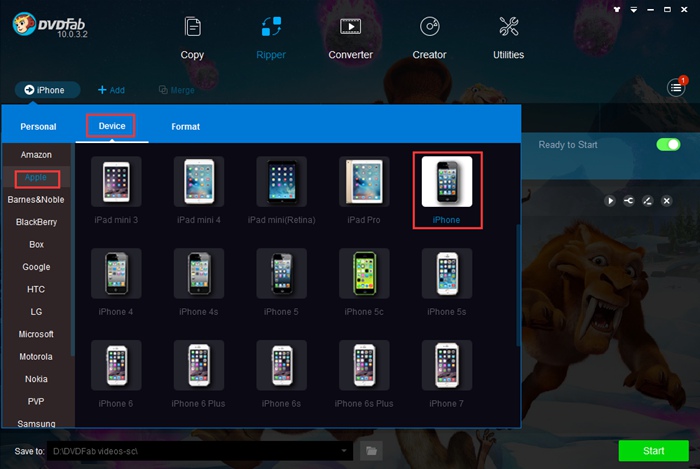Select LG in brand list
Viewport: 700px width, 469px height.
tap(36, 311)
